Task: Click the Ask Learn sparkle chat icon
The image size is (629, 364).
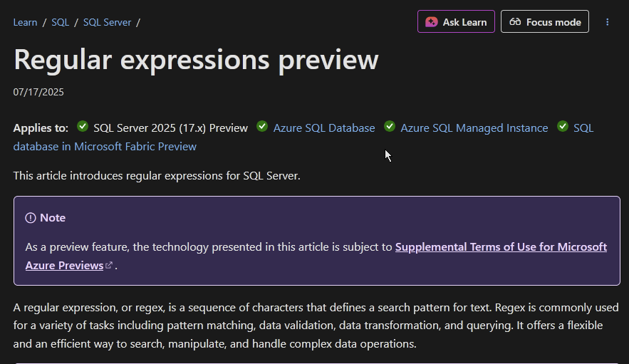Action: click(x=432, y=22)
